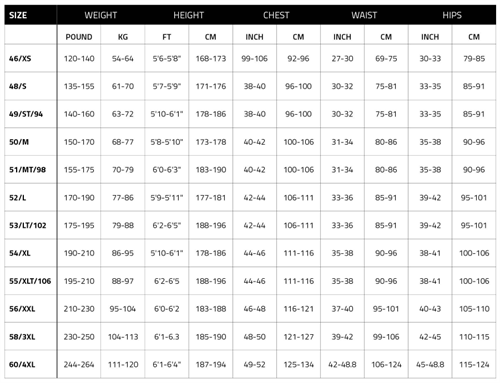The image size is (500, 383).
Task: Select the 53/LT/102 size label
Action: coord(28,225)
